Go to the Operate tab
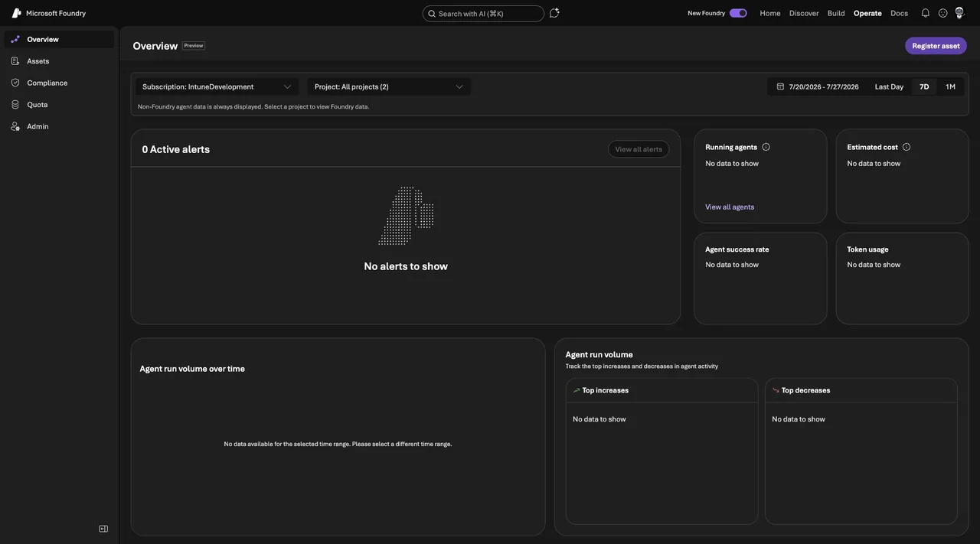Image resolution: width=980 pixels, height=544 pixels. (867, 13)
